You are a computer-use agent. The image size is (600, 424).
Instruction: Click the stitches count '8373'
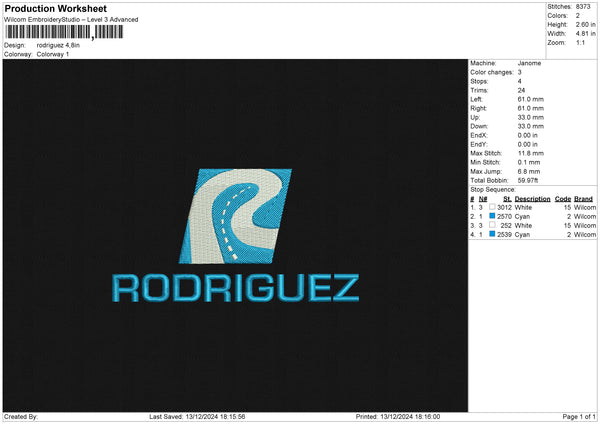(583, 7)
